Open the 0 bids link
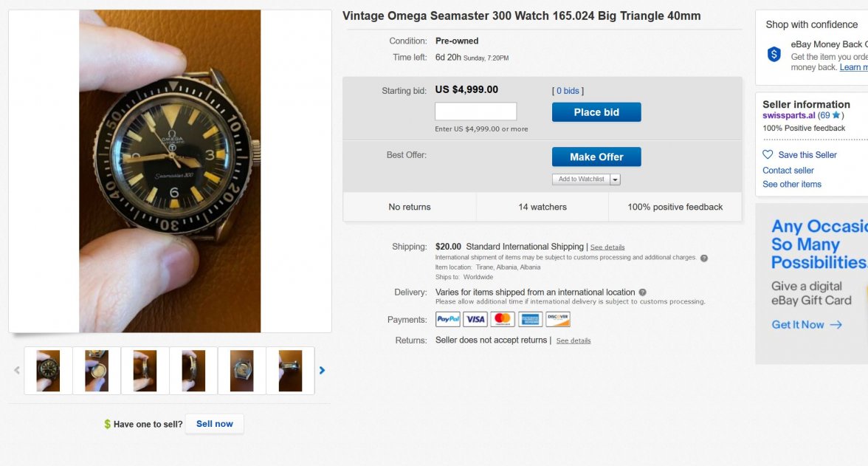 tap(568, 91)
